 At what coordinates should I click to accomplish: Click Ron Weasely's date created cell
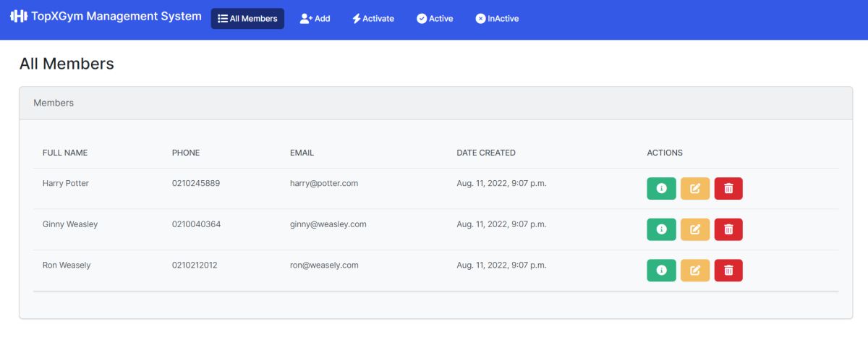501,266
